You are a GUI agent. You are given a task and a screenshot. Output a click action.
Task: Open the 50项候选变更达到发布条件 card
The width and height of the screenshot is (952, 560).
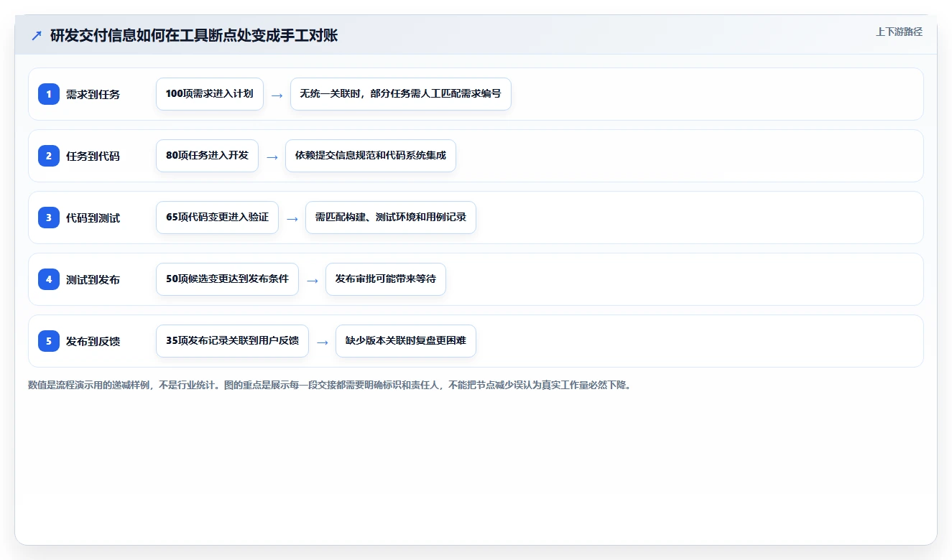coord(227,279)
